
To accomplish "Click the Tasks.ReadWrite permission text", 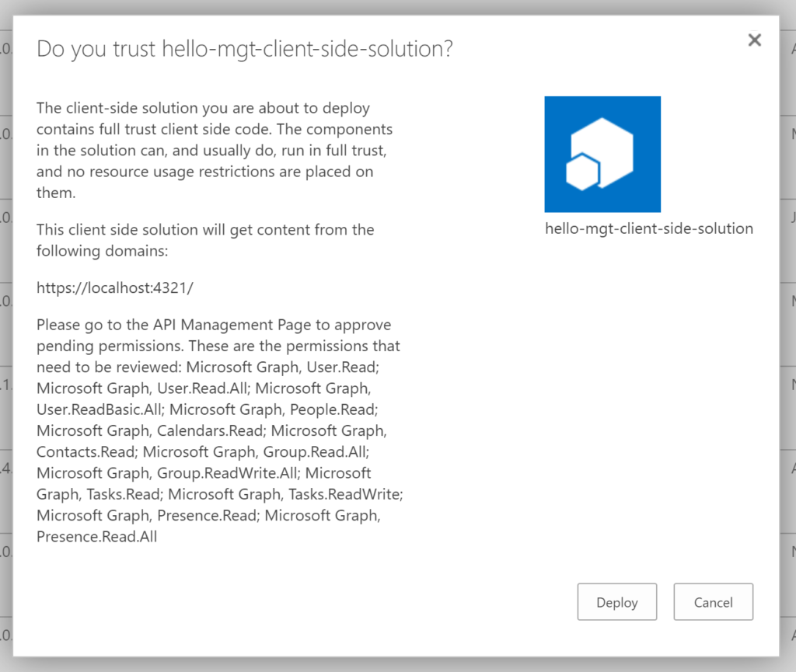I will click(x=348, y=494).
